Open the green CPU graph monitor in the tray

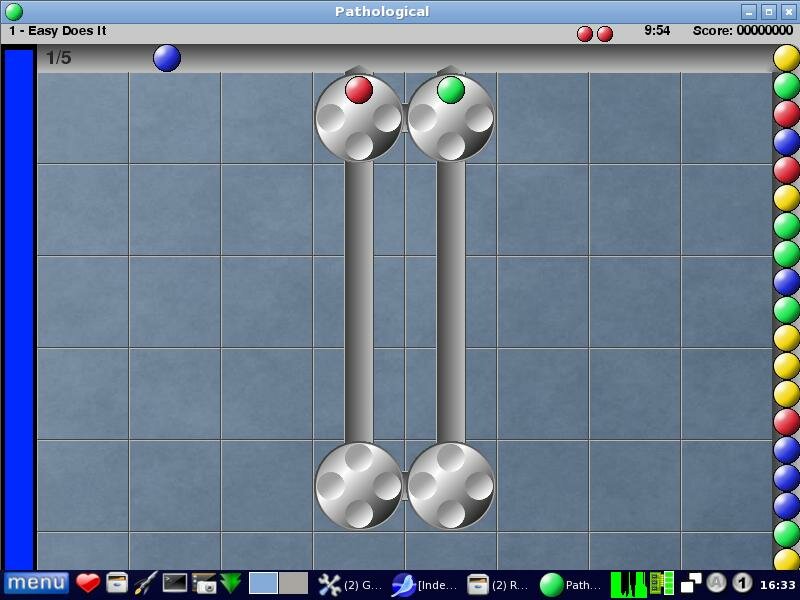[629, 584]
